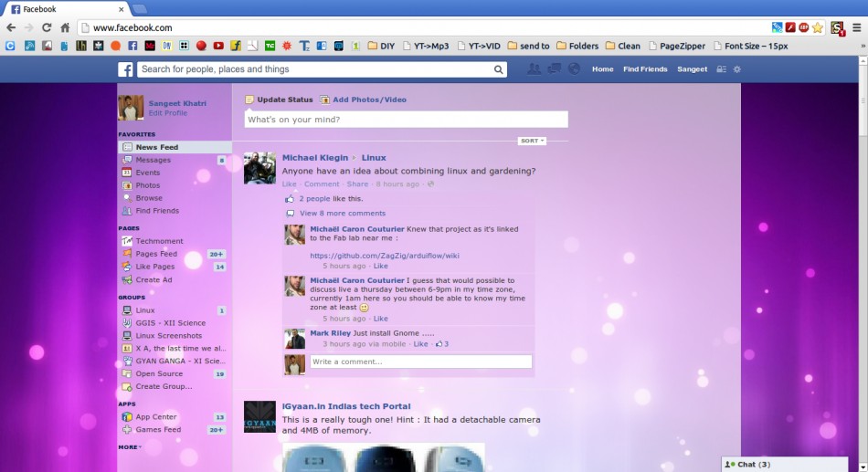Open the DIY bookmarks folder
This screenshot has height=472, width=868.
[381, 46]
